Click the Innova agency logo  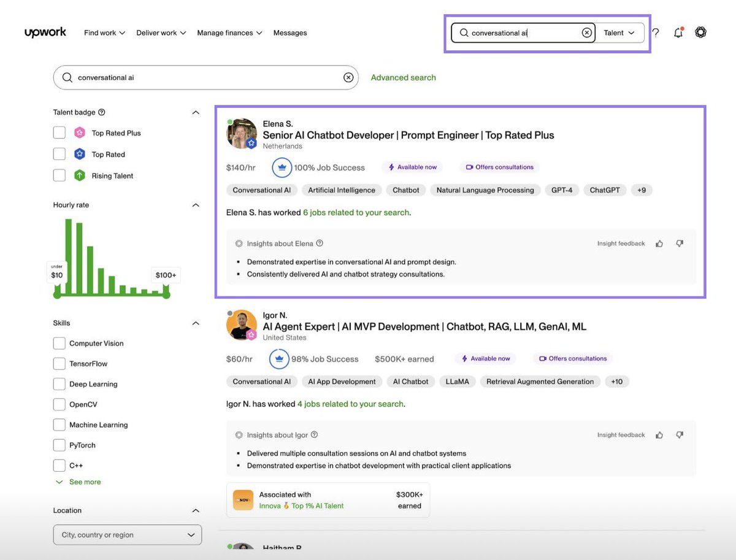(x=243, y=500)
